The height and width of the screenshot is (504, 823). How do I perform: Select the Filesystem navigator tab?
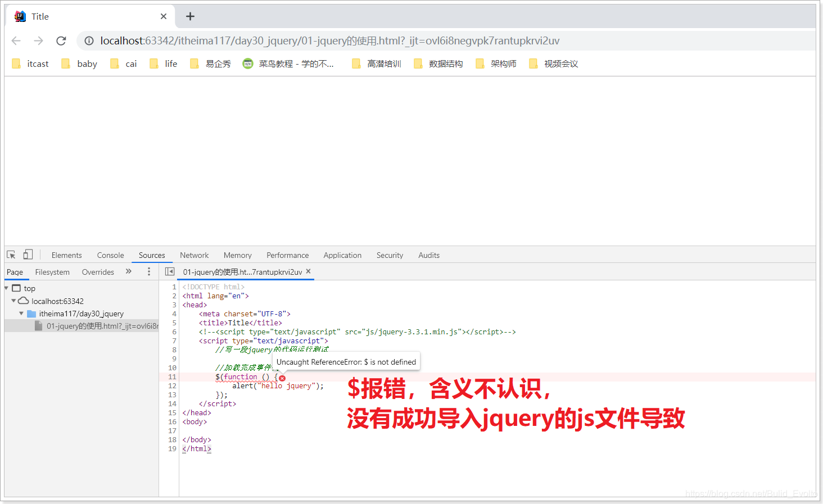pos(52,272)
